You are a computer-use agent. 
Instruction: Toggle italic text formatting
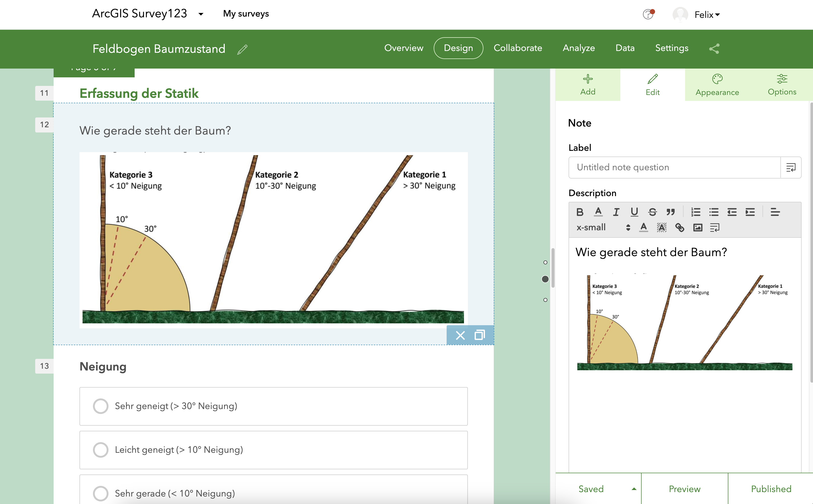616,212
